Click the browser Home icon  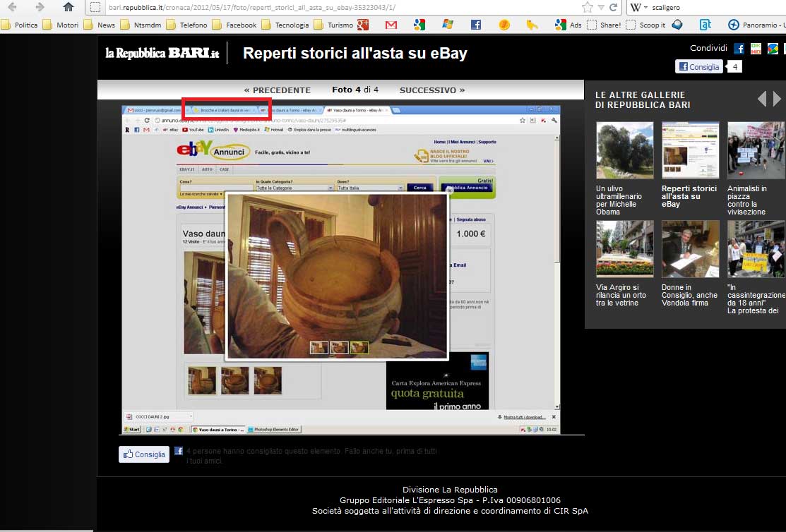tap(69, 7)
